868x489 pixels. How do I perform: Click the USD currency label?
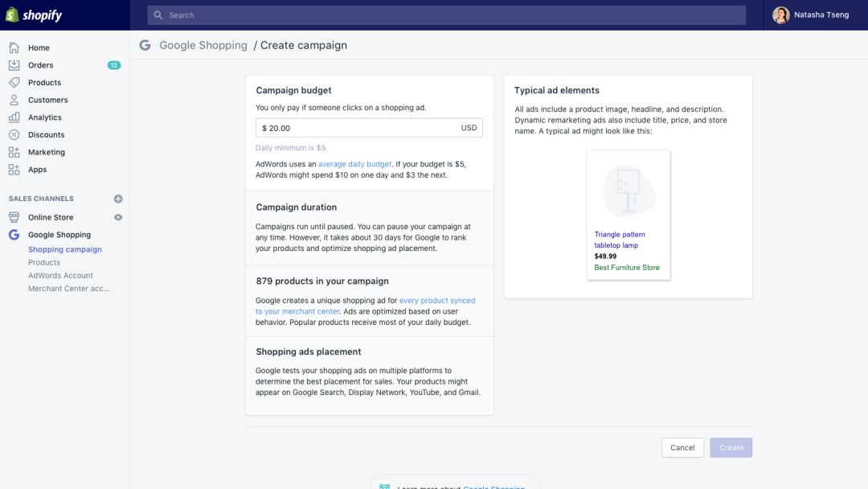point(469,128)
